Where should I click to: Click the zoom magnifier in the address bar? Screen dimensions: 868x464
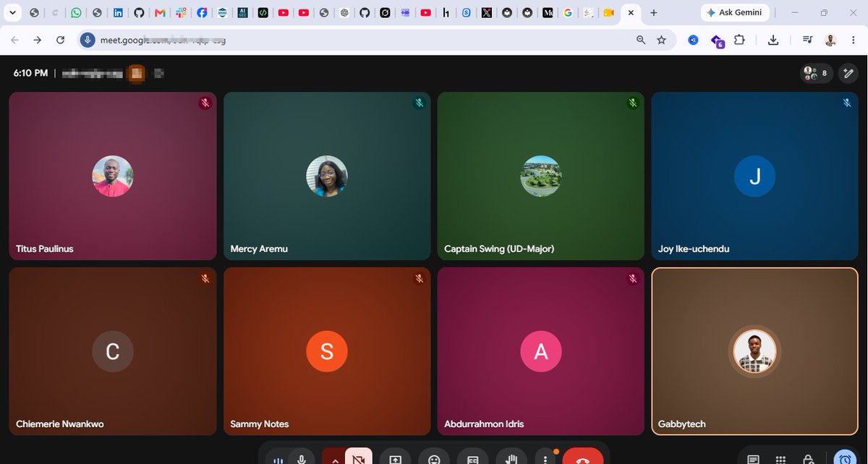click(641, 40)
